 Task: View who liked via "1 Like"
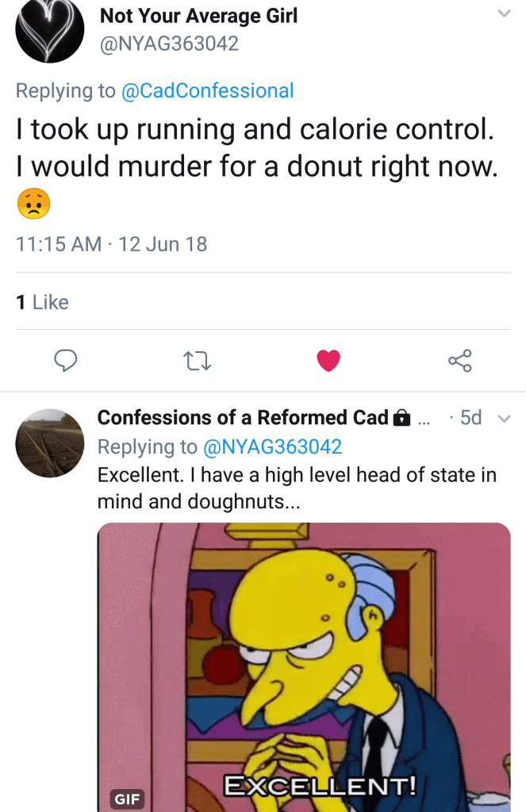(43, 302)
